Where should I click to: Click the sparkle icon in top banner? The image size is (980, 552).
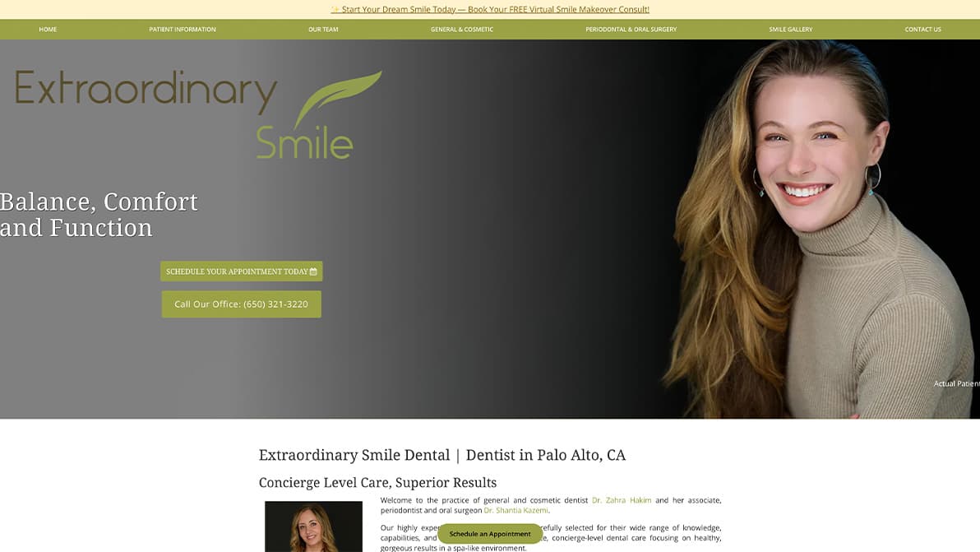335,9
